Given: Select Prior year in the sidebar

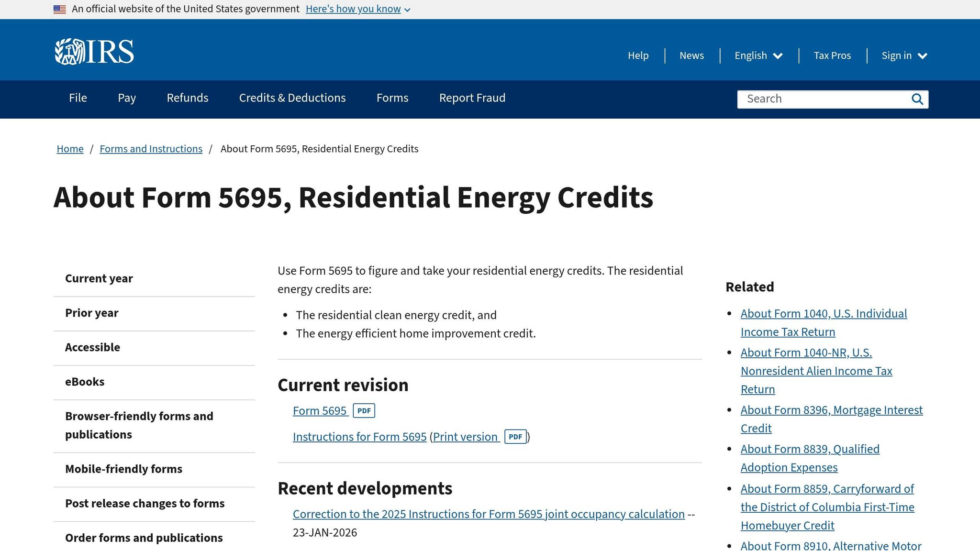Looking at the screenshot, I should 91,313.
